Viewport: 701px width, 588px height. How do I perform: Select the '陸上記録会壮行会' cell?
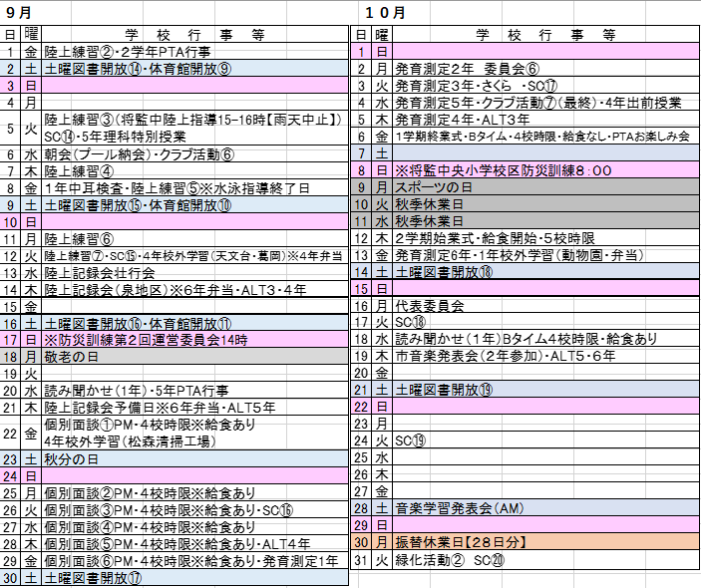194,273
